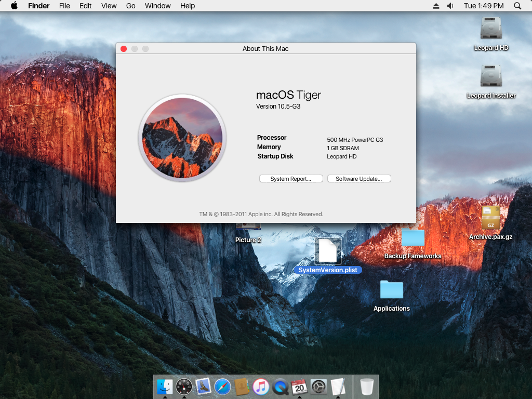Click the Version 10.5-G3 text
Screen dimensions: 532x399
click(278, 106)
